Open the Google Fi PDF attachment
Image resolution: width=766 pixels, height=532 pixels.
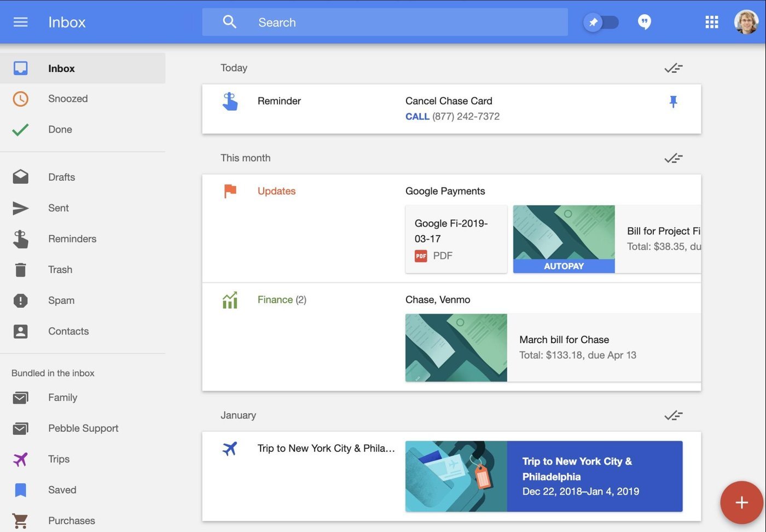tap(456, 239)
